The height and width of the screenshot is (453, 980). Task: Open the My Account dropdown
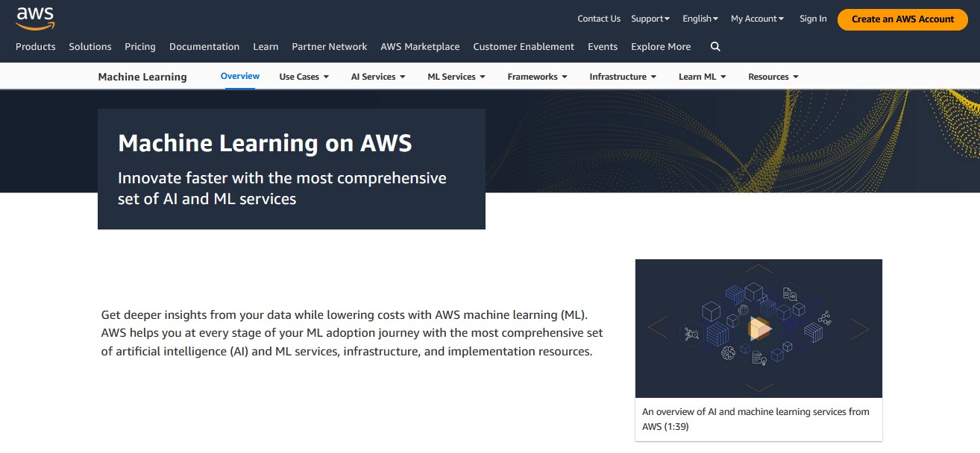pos(756,18)
